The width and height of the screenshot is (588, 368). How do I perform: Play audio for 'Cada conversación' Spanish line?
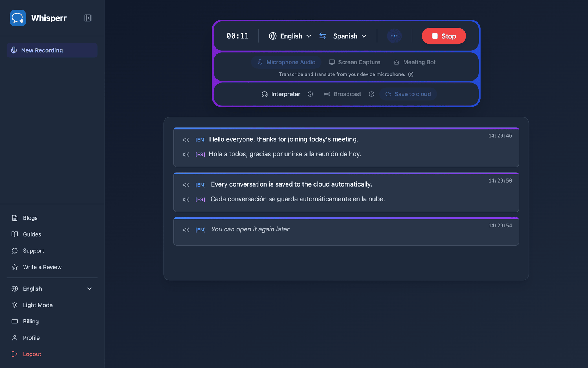186,199
